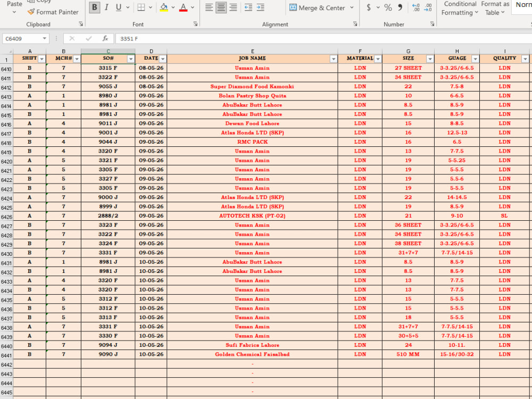The height and width of the screenshot is (399, 532).
Task: Open Merge & Center dropdown arrow
Action: click(352, 7)
